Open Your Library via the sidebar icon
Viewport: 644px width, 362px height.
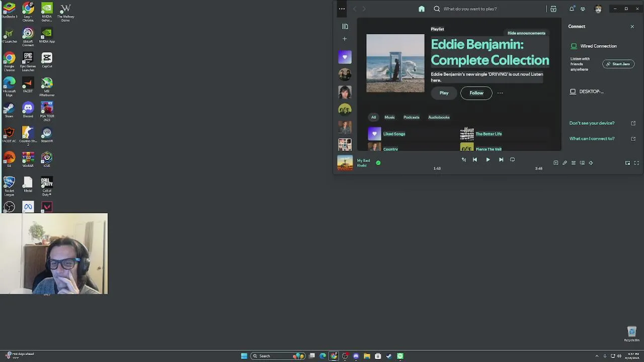[345, 26]
